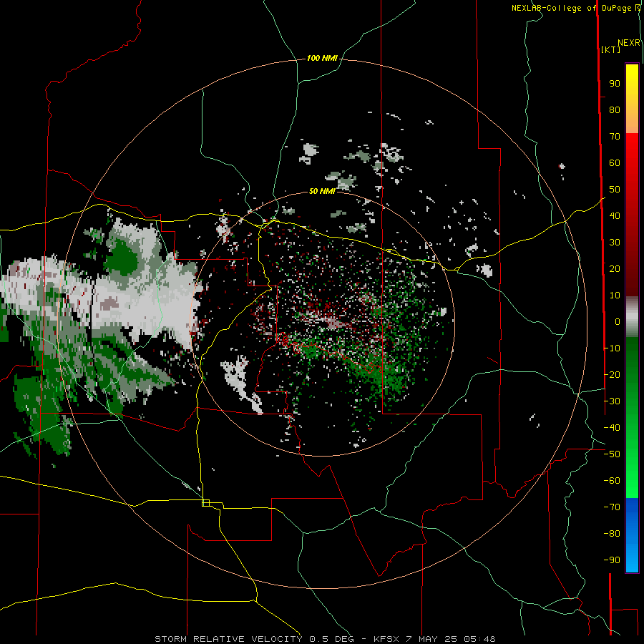Click the 50 NMI range ring label
Viewport: 644px width, 644px height.
pyautogui.click(x=322, y=191)
